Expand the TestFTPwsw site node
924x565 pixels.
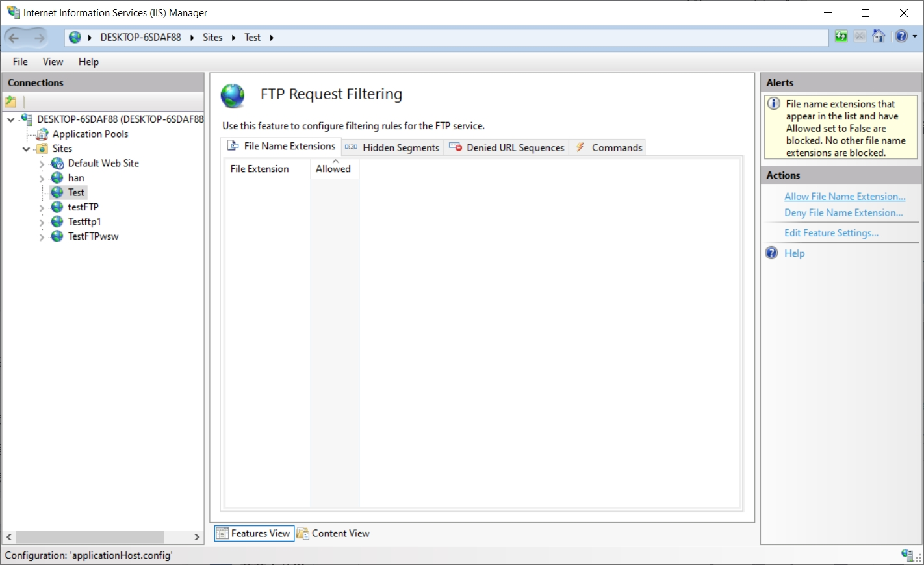tap(42, 237)
